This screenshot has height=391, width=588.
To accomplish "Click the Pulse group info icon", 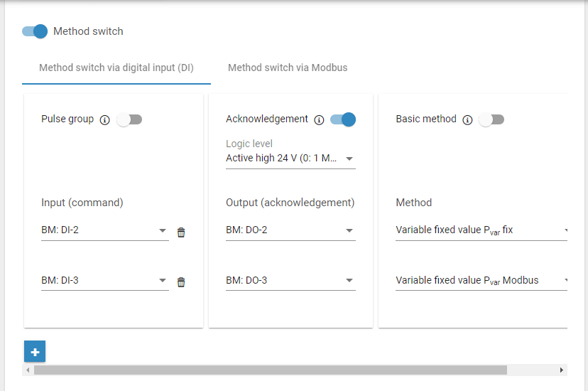I will (x=104, y=120).
